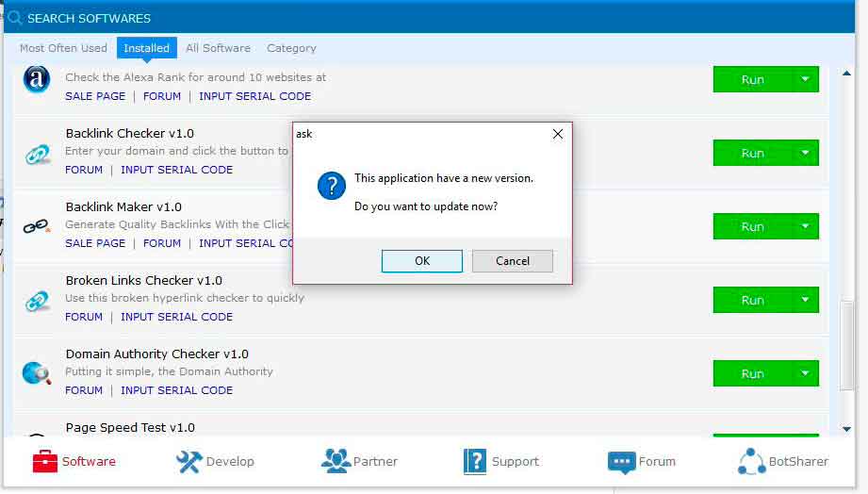
Task: Open the Partner section icon
Action: pyautogui.click(x=336, y=461)
